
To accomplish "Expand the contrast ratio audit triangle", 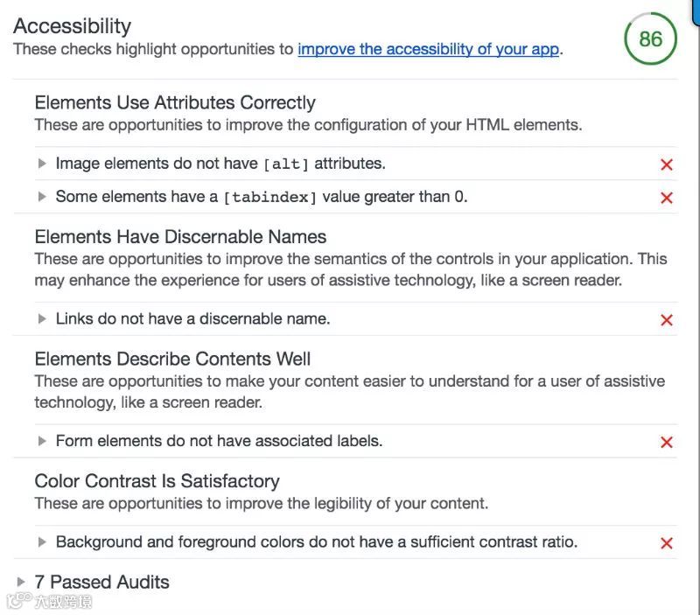I will 42,542.
